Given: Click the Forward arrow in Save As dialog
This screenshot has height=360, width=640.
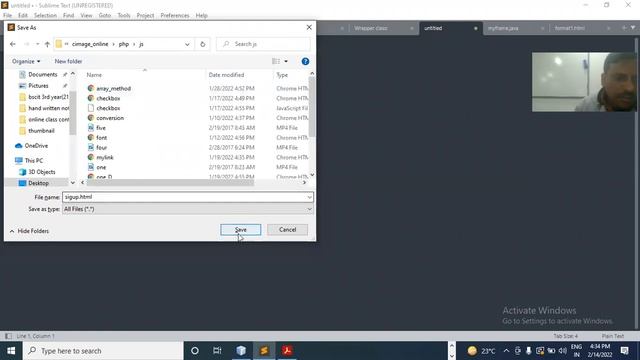Looking at the screenshot, I should click(x=27, y=44).
